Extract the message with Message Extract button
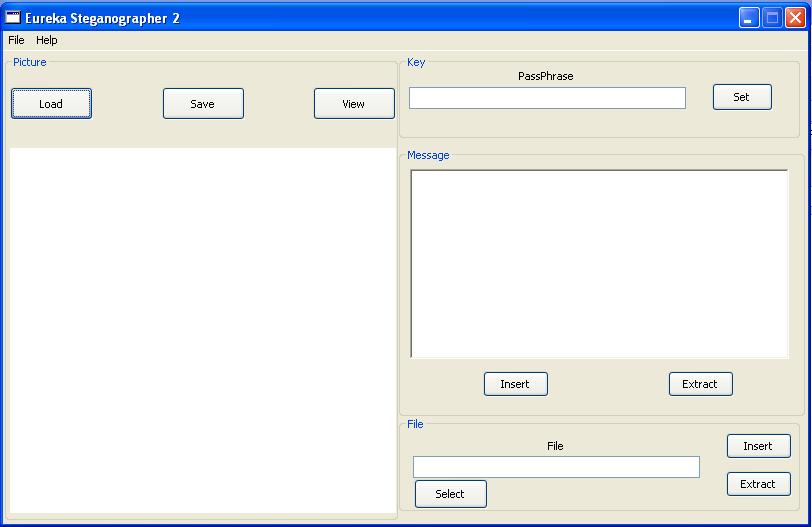Image resolution: width=812 pixels, height=527 pixels. 701,384
